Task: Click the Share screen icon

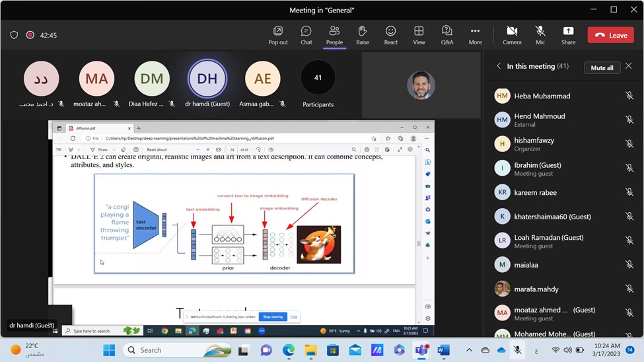Action: pyautogui.click(x=568, y=35)
